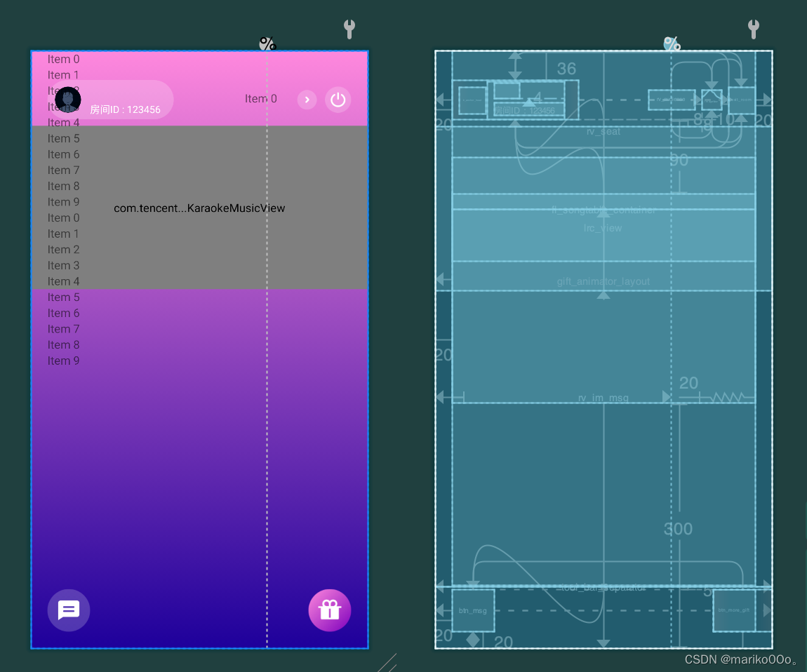Select the percent guideline handle above the blueprint
Viewport: 807px width, 672px height.
point(672,43)
